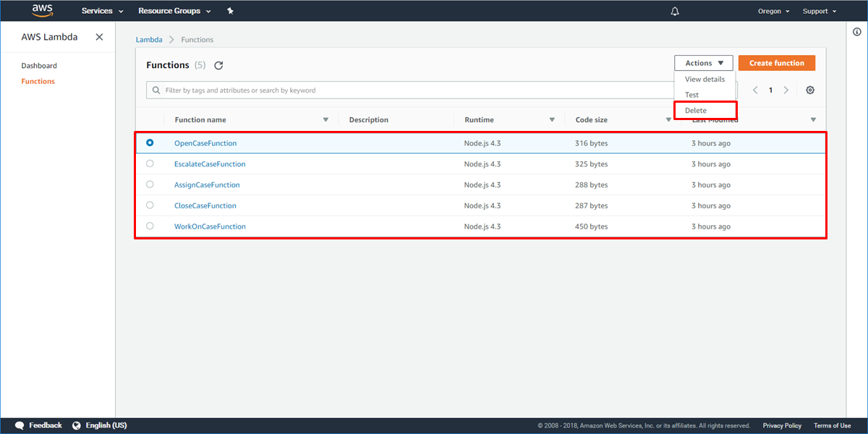
Task: Click '3 hours ago' in WorkOnCaseFunction row
Action: pos(711,227)
